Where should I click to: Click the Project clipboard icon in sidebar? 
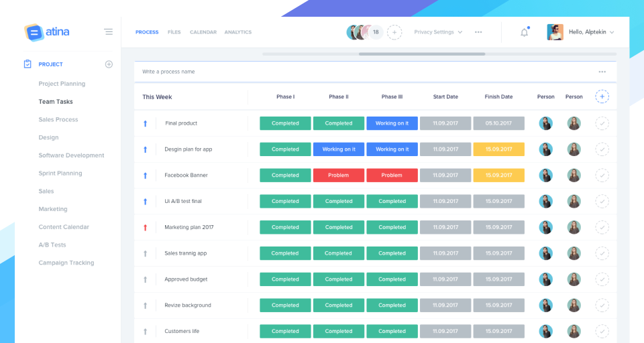coord(28,64)
